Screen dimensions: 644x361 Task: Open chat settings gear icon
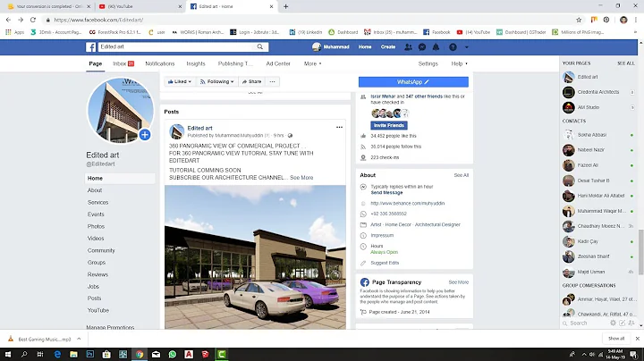tap(614, 323)
